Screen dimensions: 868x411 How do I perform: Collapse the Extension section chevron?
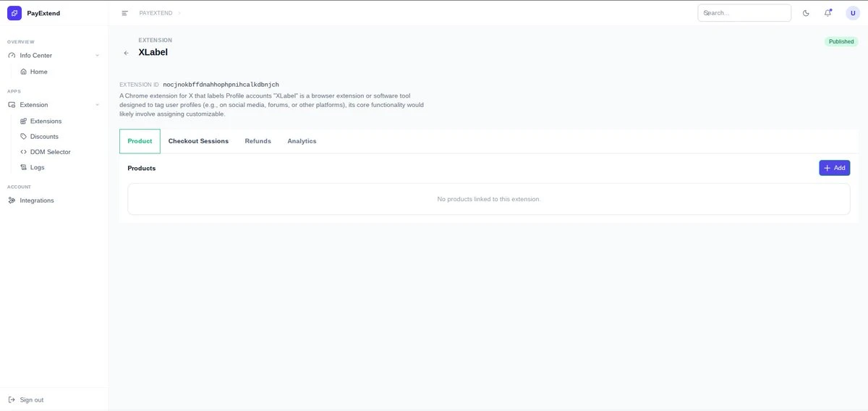pos(97,105)
